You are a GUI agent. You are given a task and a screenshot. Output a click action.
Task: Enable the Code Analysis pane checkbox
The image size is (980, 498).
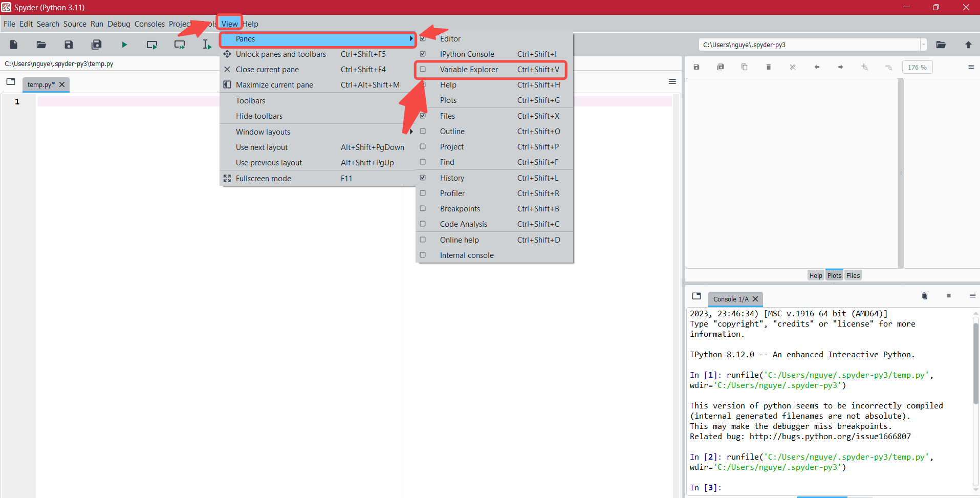(423, 224)
